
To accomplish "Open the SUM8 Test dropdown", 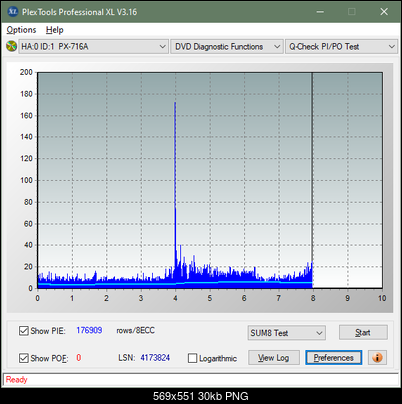I will point(287,333).
